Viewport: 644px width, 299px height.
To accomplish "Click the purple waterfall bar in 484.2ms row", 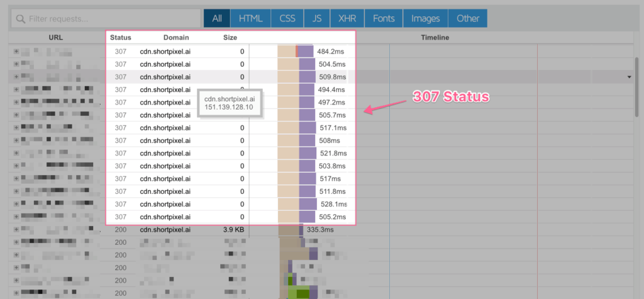I will pos(306,52).
